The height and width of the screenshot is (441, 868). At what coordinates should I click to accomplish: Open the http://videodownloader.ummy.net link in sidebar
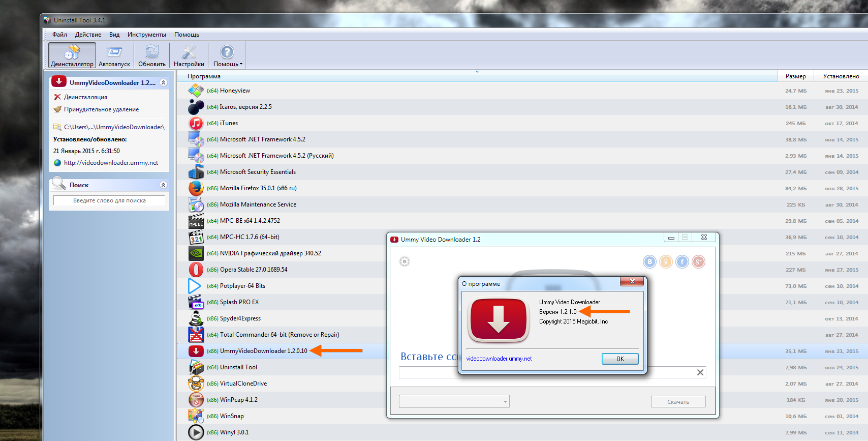click(111, 163)
